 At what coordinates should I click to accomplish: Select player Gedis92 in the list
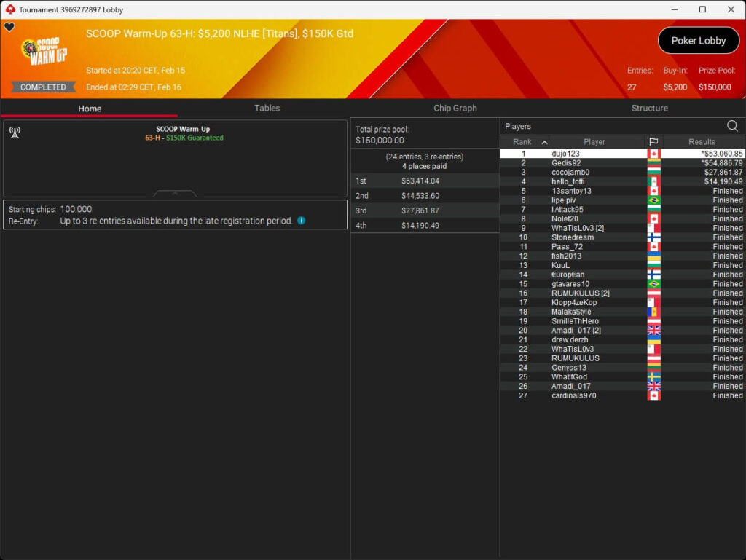point(566,163)
